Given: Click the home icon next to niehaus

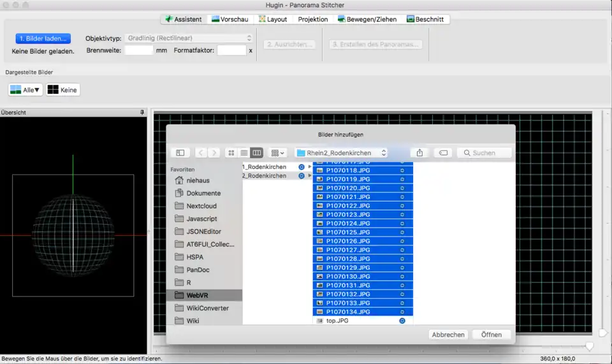Looking at the screenshot, I should (178, 180).
